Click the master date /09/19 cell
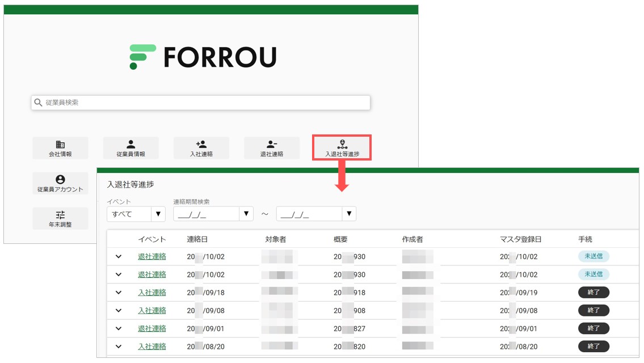The height and width of the screenshot is (363, 644). (519, 293)
